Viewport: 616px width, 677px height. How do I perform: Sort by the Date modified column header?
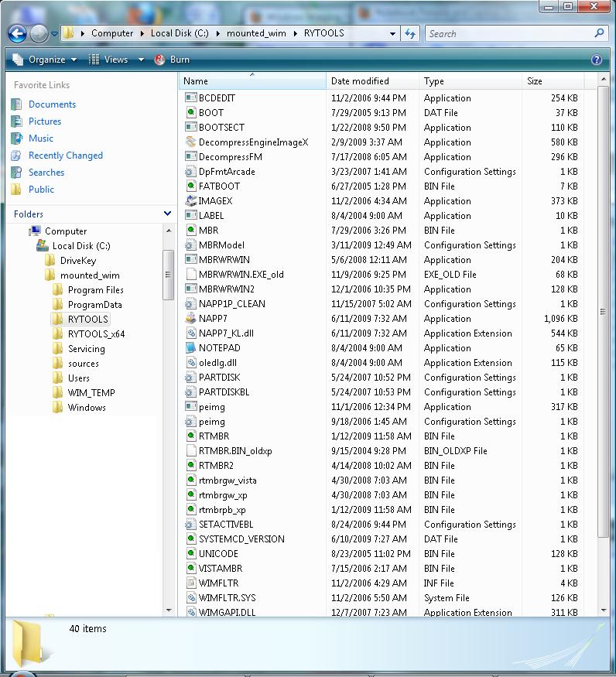point(372,80)
